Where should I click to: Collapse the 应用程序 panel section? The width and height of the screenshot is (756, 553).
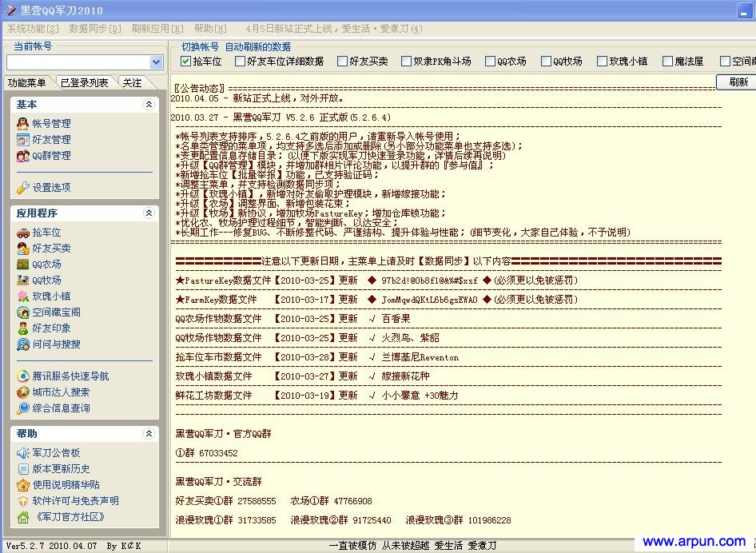point(149,213)
